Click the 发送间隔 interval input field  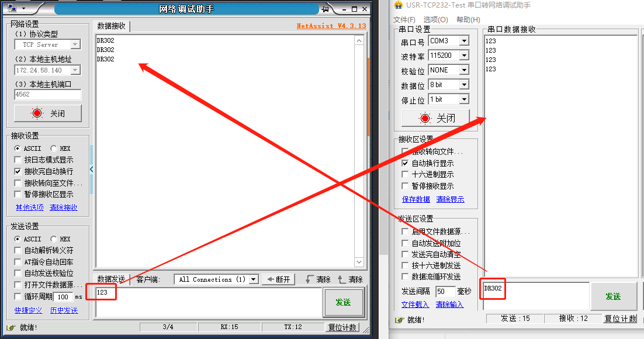pyautogui.click(x=445, y=291)
